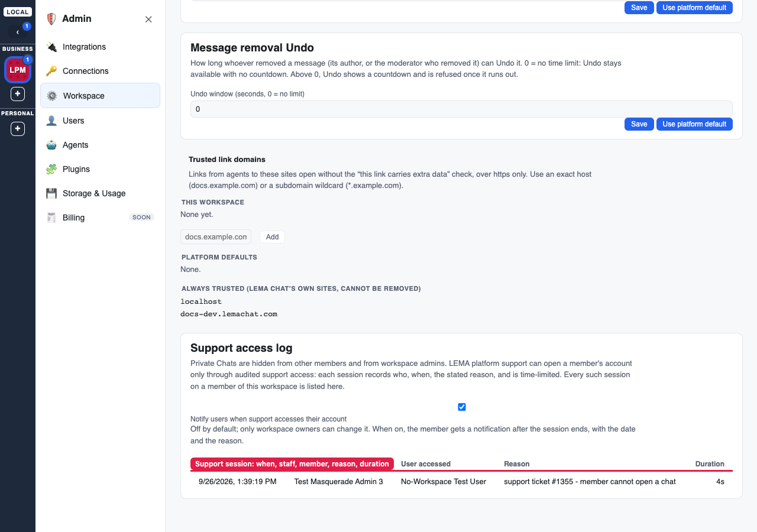The height and width of the screenshot is (532, 757).
Task: Click the Connections key icon
Action: pos(51,71)
